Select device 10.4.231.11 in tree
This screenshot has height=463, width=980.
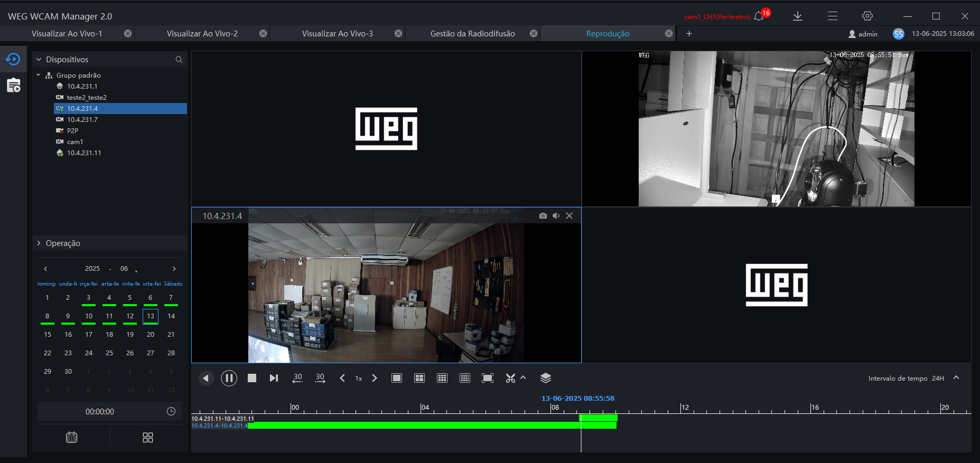click(x=84, y=153)
